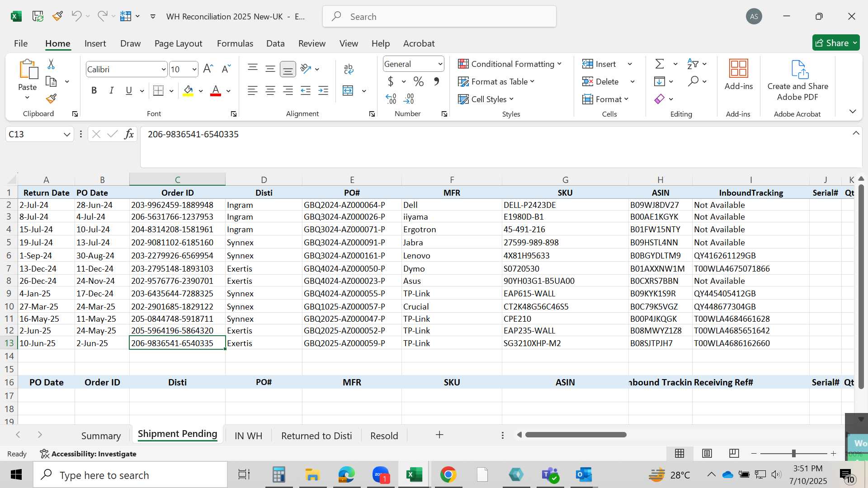Open the Summary sheet tab
Viewport: 868px width, 488px height.
101,436
